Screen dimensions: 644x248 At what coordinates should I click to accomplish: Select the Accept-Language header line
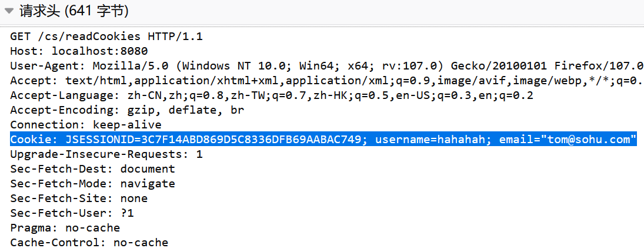272,95
